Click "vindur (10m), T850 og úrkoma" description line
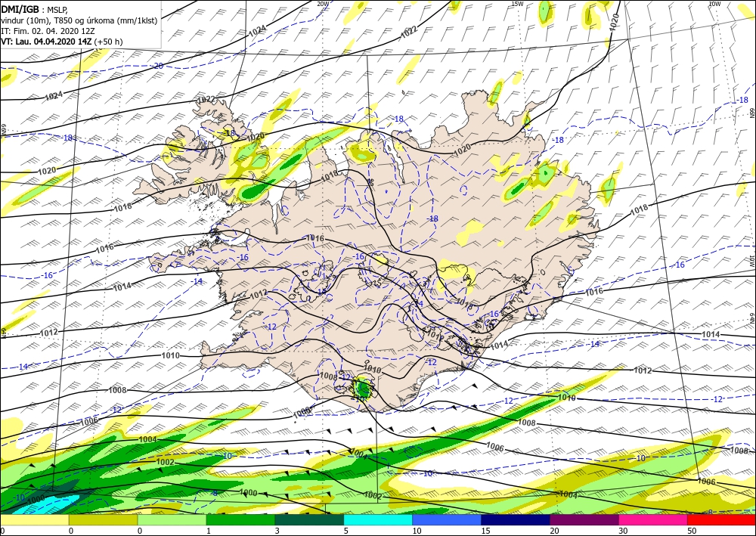756x536 pixels. 79,20
